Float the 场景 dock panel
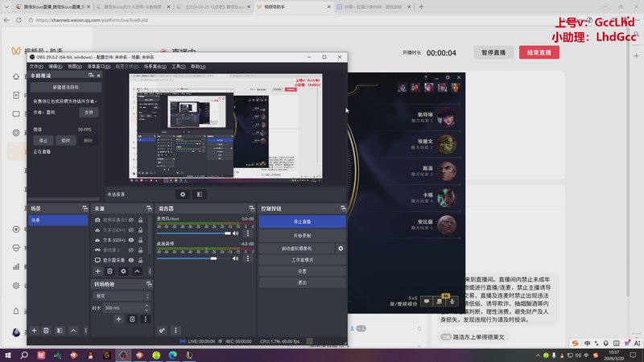The image size is (644, 362). [85, 208]
